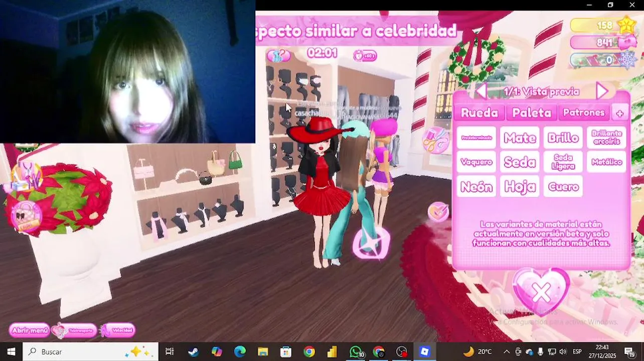Select the Seda Ligera material

point(563,162)
